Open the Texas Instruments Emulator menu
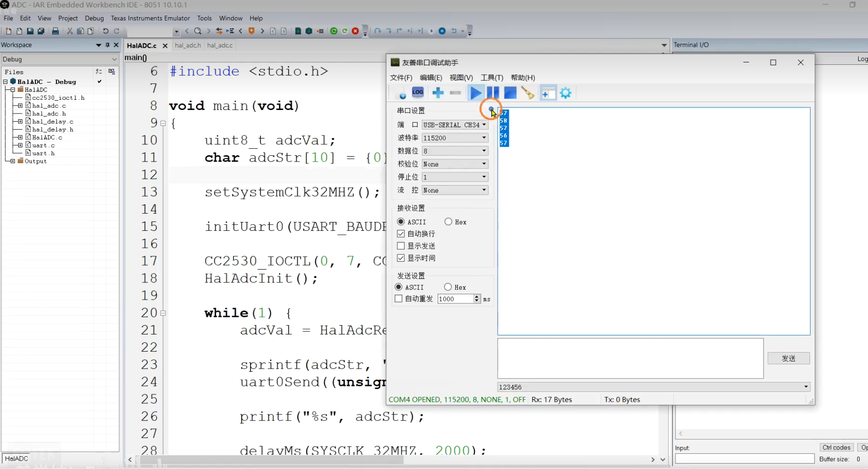This screenshot has width=868, height=469. pos(150,18)
